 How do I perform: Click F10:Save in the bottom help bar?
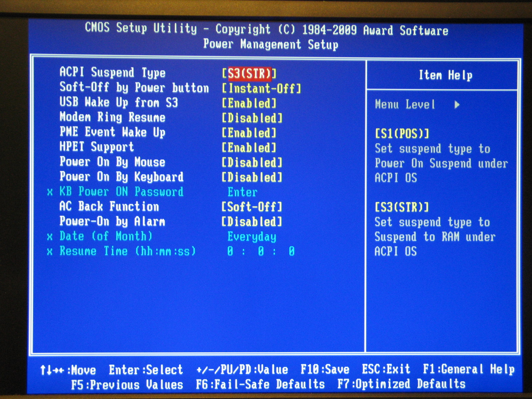pyautogui.click(x=325, y=369)
